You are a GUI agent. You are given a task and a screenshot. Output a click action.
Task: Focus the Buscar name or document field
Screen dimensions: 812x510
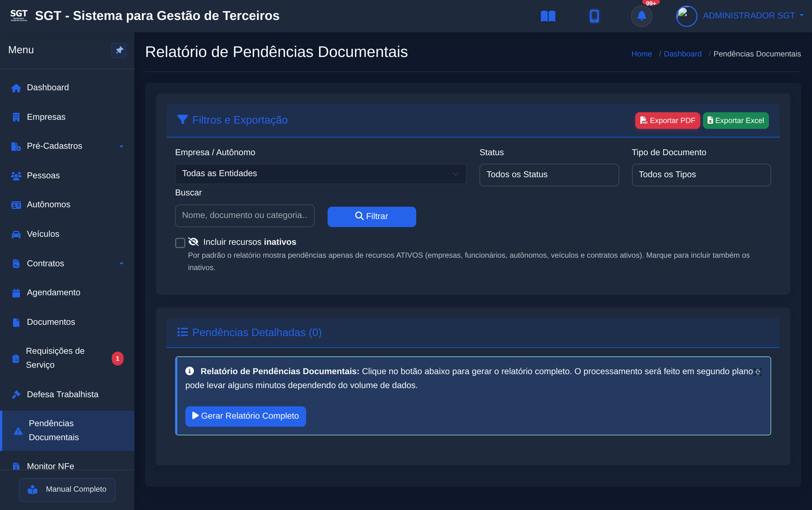245,216
